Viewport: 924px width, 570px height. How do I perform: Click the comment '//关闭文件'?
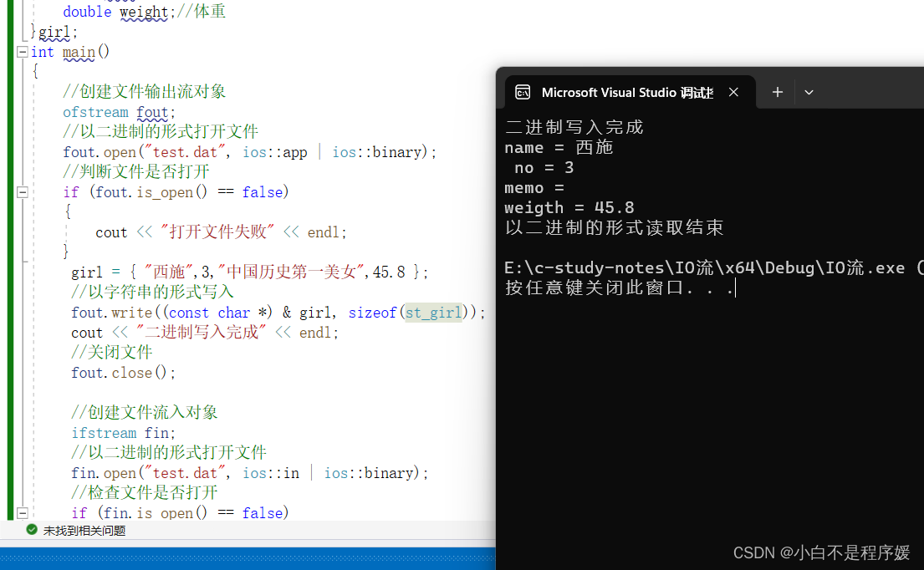(112, 352)
